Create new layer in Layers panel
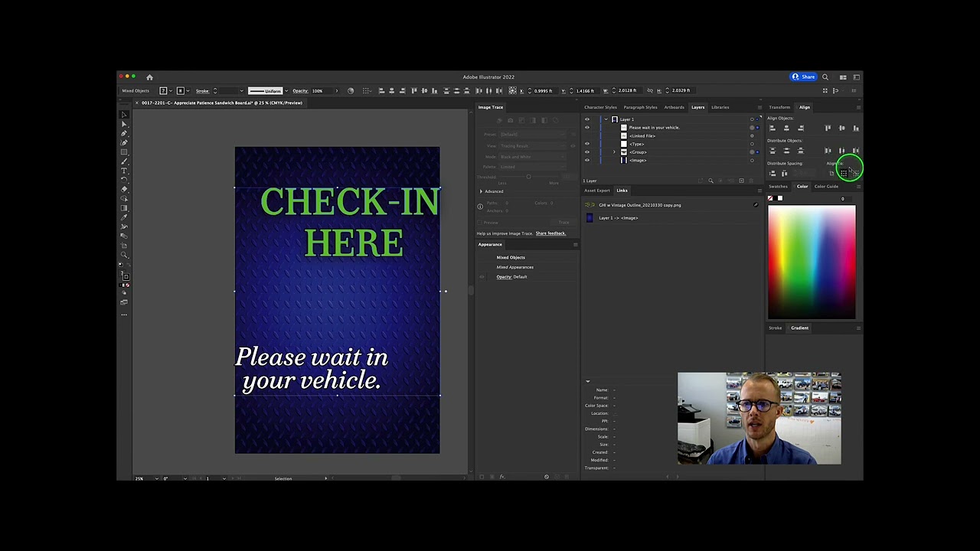Screen dimensions: 980x551 point(741,181)
